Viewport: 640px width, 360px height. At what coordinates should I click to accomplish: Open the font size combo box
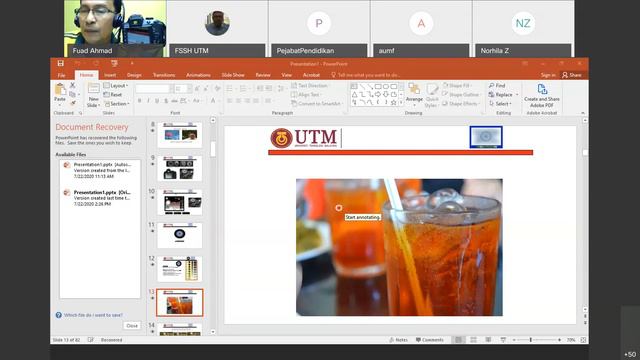click(182, 89)
